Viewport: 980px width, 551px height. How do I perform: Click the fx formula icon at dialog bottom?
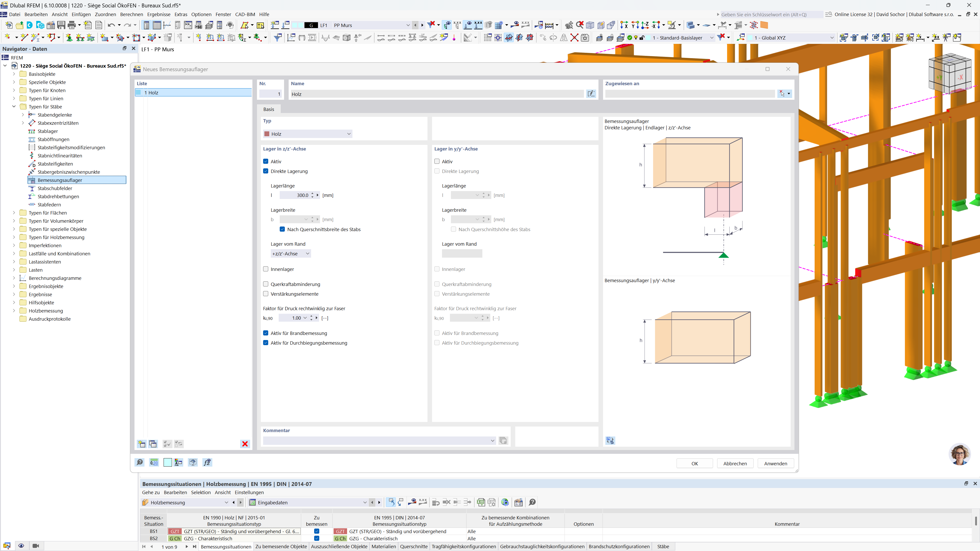(207, 462)
